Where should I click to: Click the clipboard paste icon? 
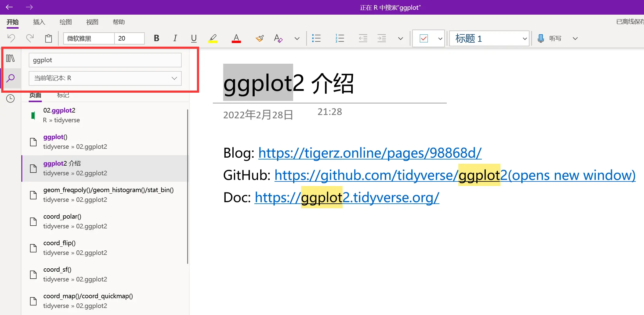[x=49, y=38]
